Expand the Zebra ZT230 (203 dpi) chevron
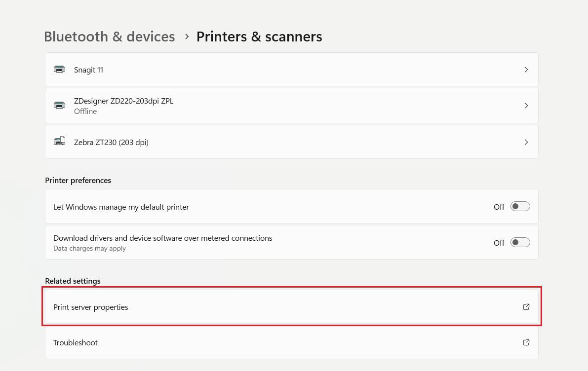The height and width of the screenshot is (371, 588). [x=526, y=142]
